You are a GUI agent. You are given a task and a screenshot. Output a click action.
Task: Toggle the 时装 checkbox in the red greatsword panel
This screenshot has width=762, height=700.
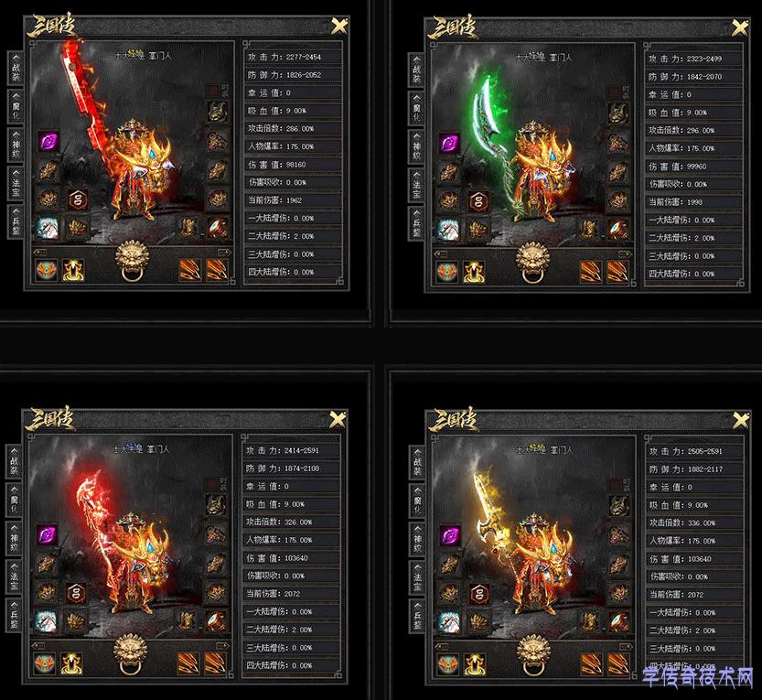tap(213, 91)
